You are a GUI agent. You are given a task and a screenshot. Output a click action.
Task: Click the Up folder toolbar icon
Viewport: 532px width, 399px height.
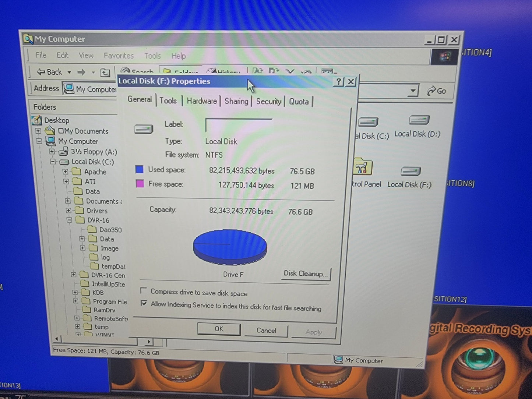point(105,73)
